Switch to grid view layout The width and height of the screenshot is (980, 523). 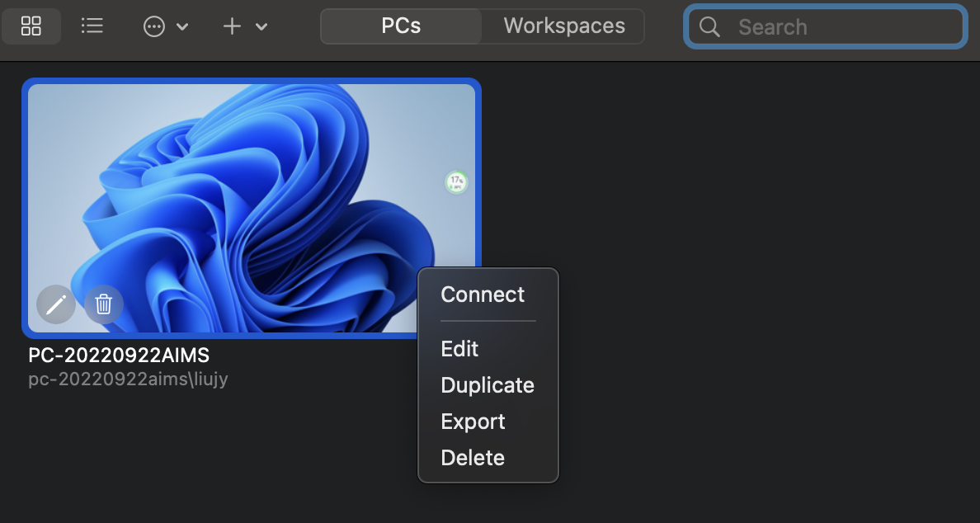(31, 26)
